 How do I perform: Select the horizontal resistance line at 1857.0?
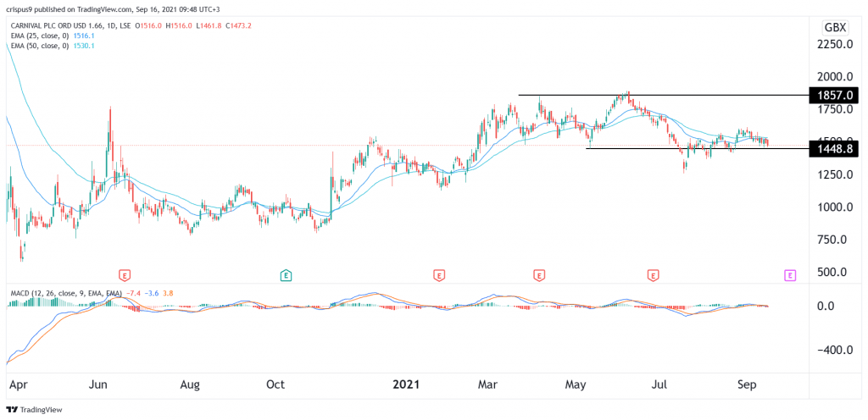[x=663, y=95]
